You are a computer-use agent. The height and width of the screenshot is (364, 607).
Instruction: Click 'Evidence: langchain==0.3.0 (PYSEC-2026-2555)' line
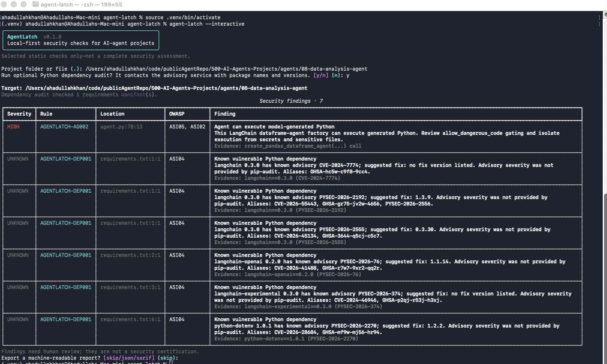point(280,242)
